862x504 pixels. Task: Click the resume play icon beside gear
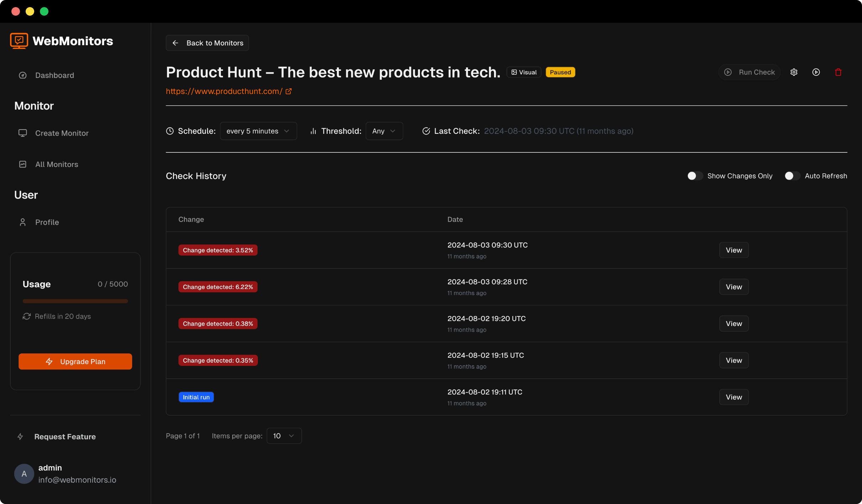pyautogui.click(x=816, y=72)
